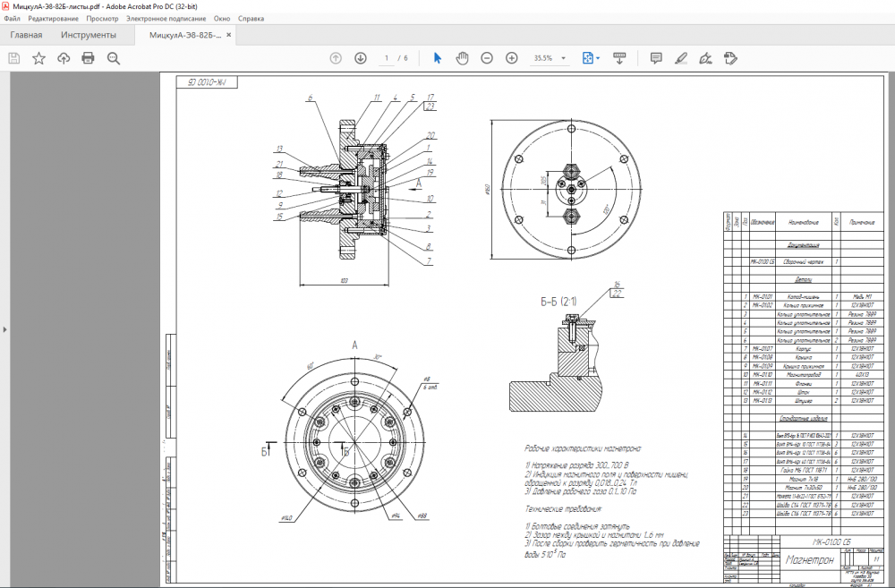This screenshot has height=588, width=895.
Task: Click the page number input field
Action: [387, 58]
